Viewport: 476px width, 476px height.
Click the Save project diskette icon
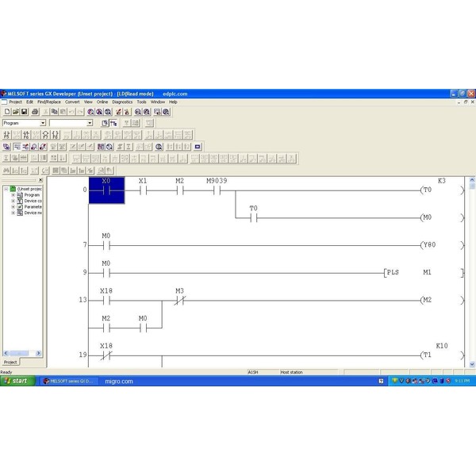pyautogui.click(x=25, y=112)
